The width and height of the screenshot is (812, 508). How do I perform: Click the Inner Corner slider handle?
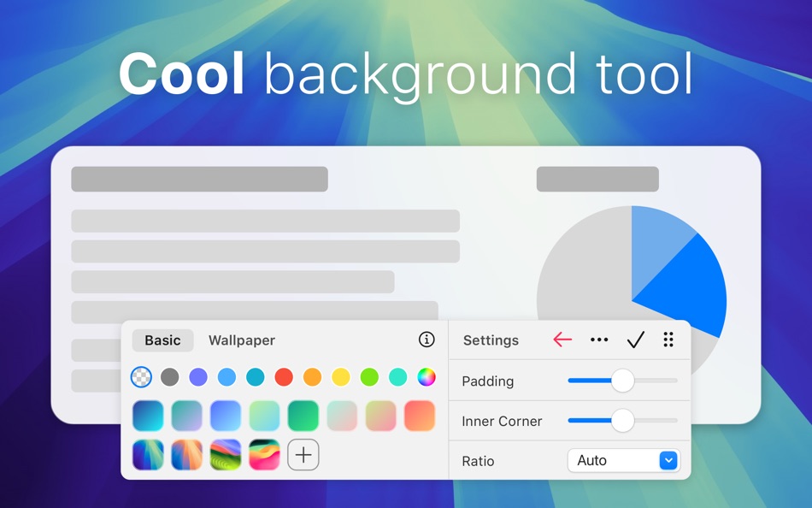[x=622, y=421]
